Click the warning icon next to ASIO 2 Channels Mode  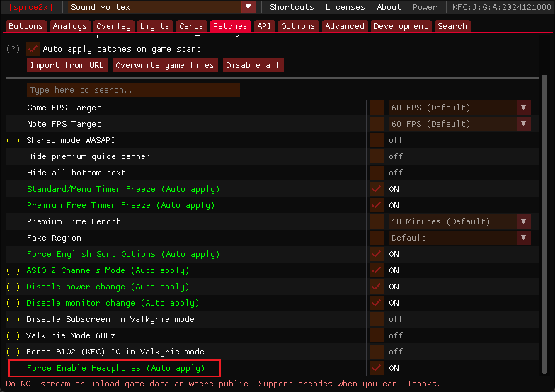point(13,270)
